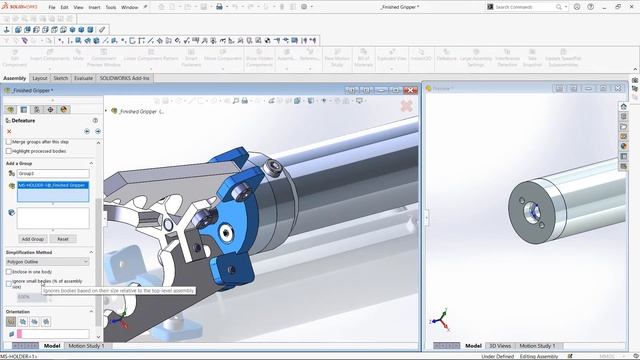Click panel scroll down arrow
Screen dimensions: 640x360
pyautogui.click(x=98, y=337)
